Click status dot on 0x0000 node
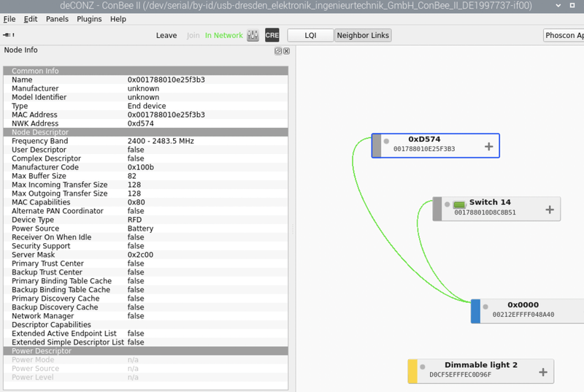584x392 pixels. (x=485, y=307)
